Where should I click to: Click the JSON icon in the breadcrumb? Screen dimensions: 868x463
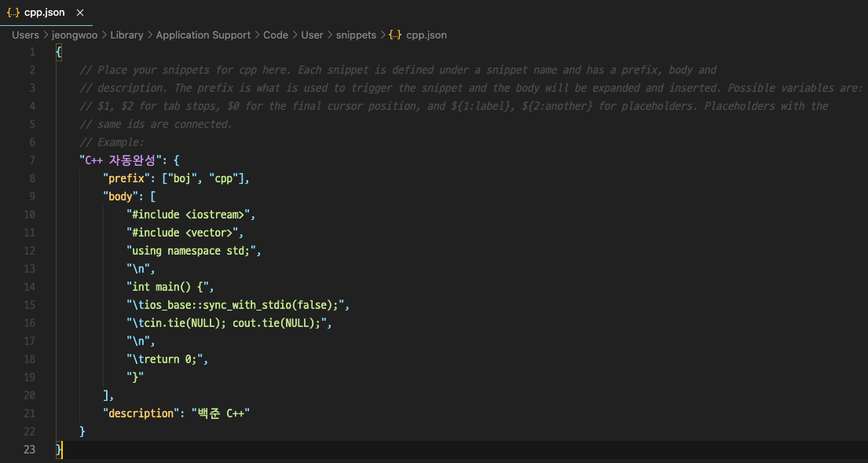tap(395, 35)
